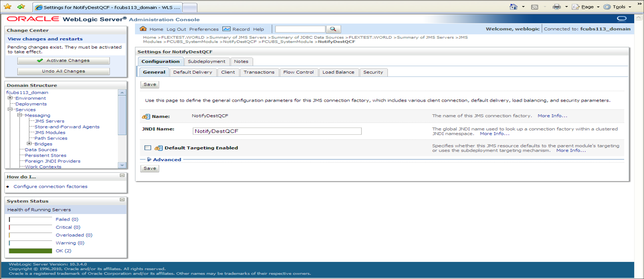This screenshot has height=279, width=644.
Task: Click the RSS feeds icon in browser toolbar
Action: pos(534,7)
